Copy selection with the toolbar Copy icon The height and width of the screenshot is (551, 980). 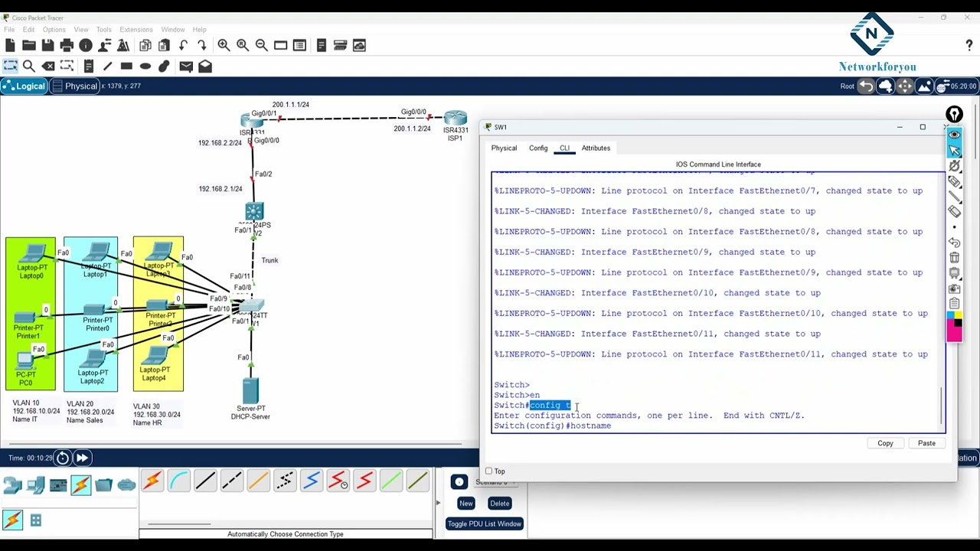click(x=145, y=45)
